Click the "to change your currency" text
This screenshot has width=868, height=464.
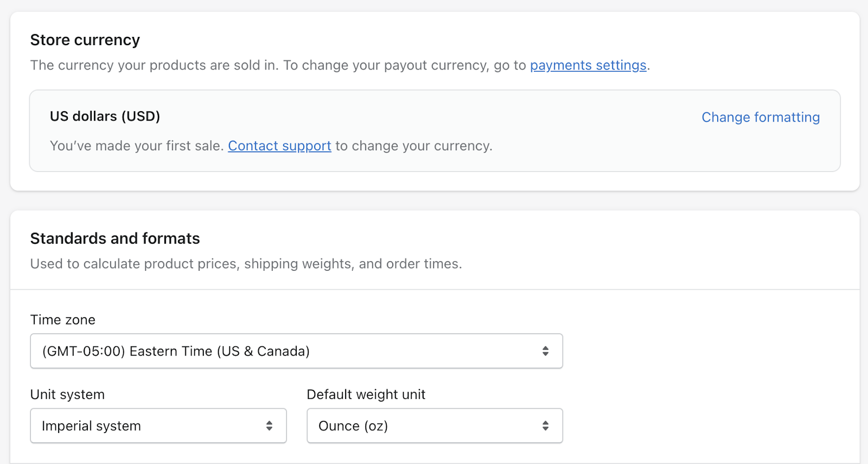[x=413, y=146]
